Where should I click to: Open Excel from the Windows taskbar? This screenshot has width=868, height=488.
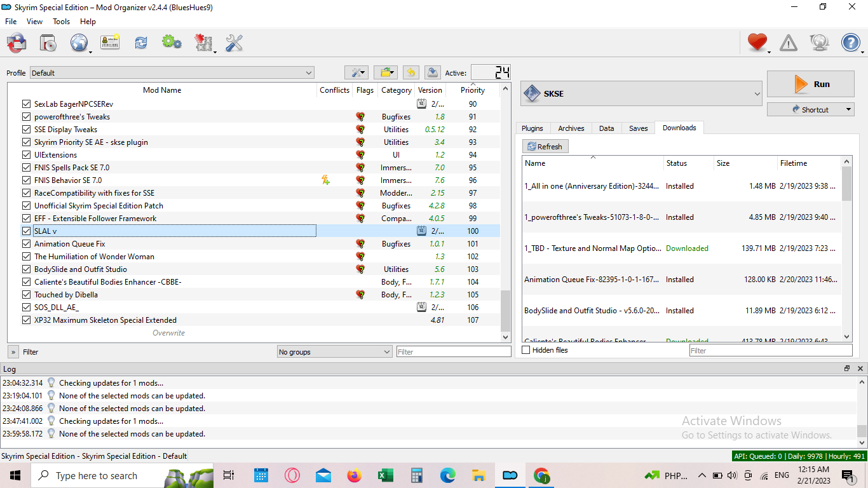pyautogui.click(x=386, y=475)
